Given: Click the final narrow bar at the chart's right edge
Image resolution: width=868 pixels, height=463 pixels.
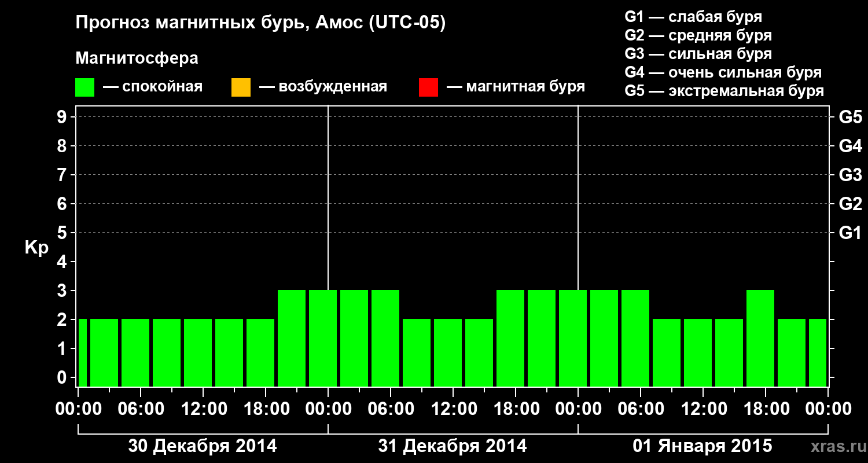Looking at the screenshot, I should pyautogui.click(x=818, y=352).
